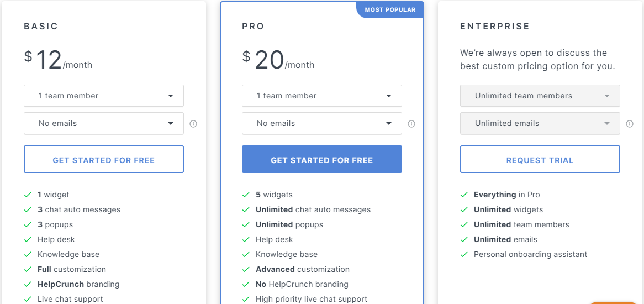Click the info icon beside Basic emails dropdown
The width and height of the screenshot is (644, 304).
[x=193, y=124]
